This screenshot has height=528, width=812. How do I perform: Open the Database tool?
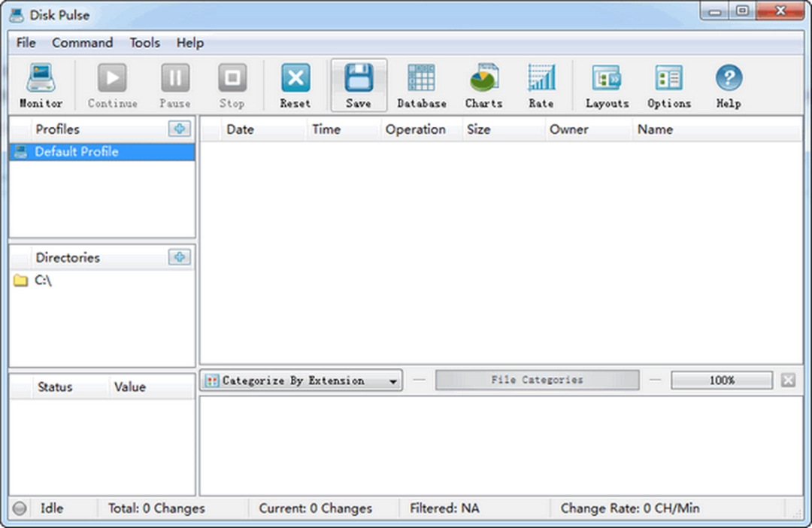(421, 83)
